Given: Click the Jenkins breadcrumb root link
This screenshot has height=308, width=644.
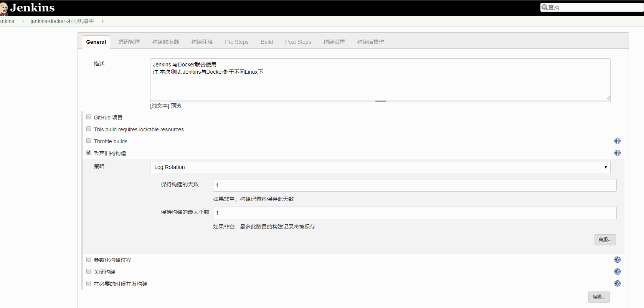Looking at the screenshot, I should (7, 21).
